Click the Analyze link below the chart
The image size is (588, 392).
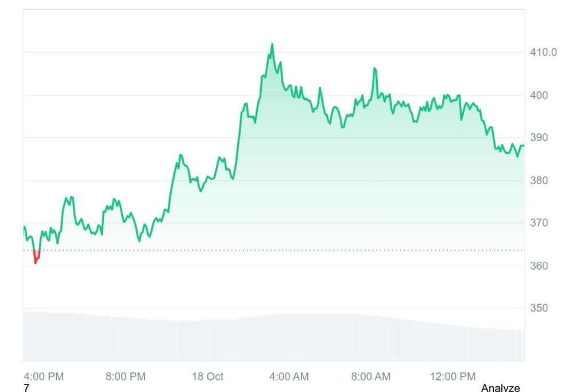point(500,388)
